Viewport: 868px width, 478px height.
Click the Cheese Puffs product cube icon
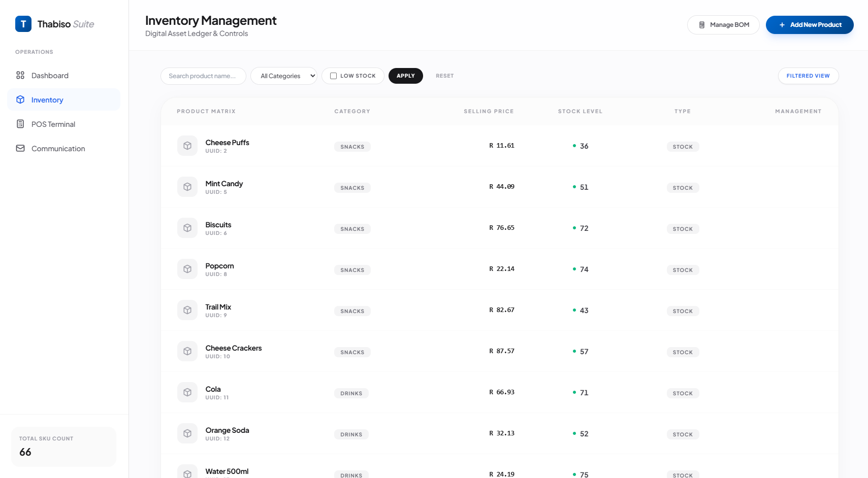pos(187,146)
